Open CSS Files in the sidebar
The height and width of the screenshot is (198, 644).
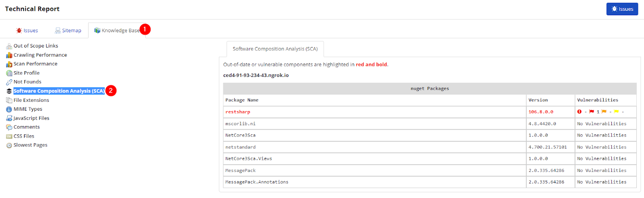click(24, 136)
